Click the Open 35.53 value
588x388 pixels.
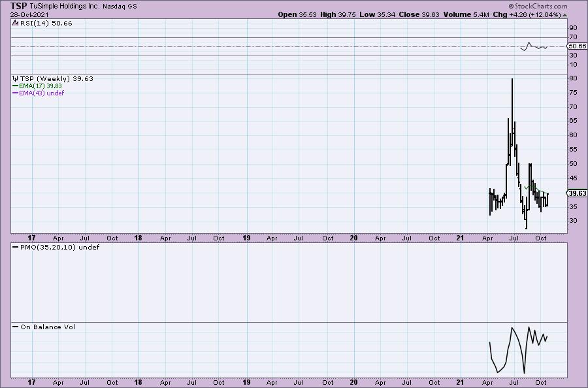297,14
